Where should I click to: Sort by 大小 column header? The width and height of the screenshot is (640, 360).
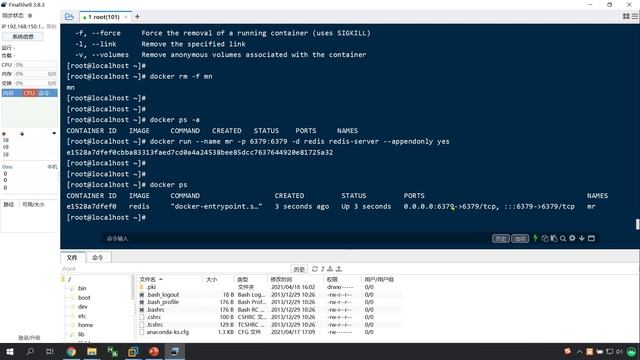[x=218, y=280]
